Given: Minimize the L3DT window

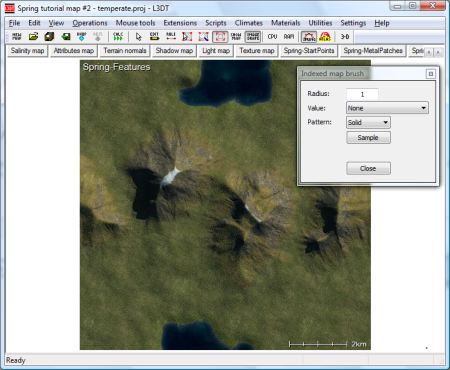Looking at the screenshot, I should [397, 6].
